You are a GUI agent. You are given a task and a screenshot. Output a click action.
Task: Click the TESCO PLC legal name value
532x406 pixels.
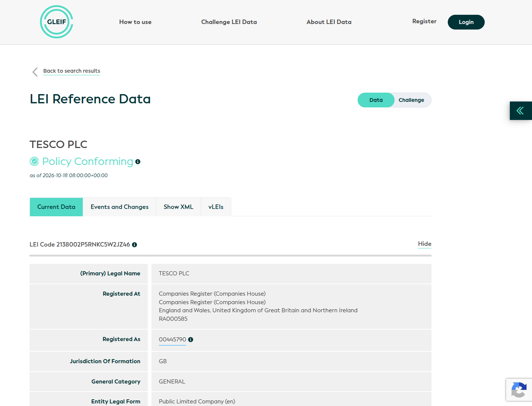click(174, 273)
